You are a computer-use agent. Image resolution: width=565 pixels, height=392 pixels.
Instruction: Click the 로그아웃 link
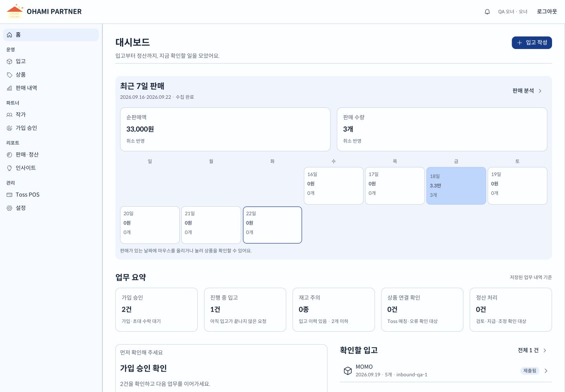547,12
